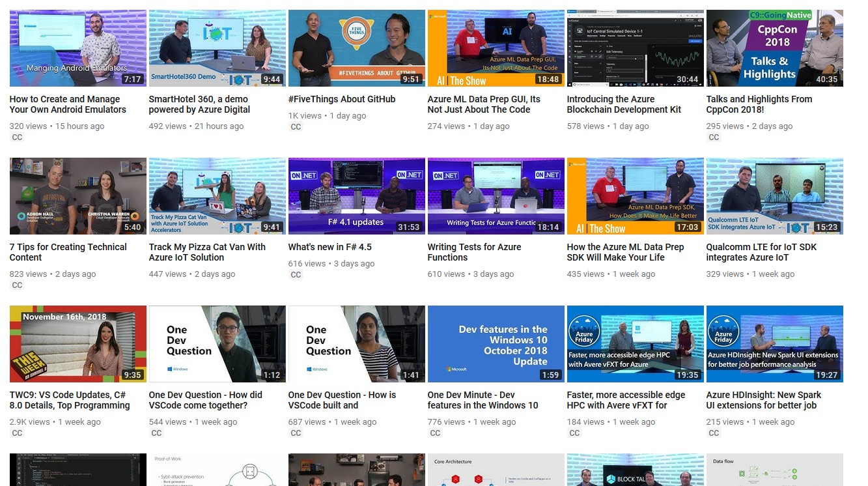Open title 'TWC9: VS Code Updates, C# 8.0 Details'

tap(70, 400)
